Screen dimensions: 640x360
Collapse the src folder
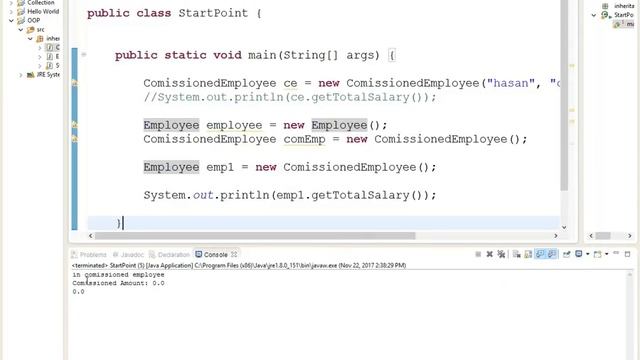21,30
